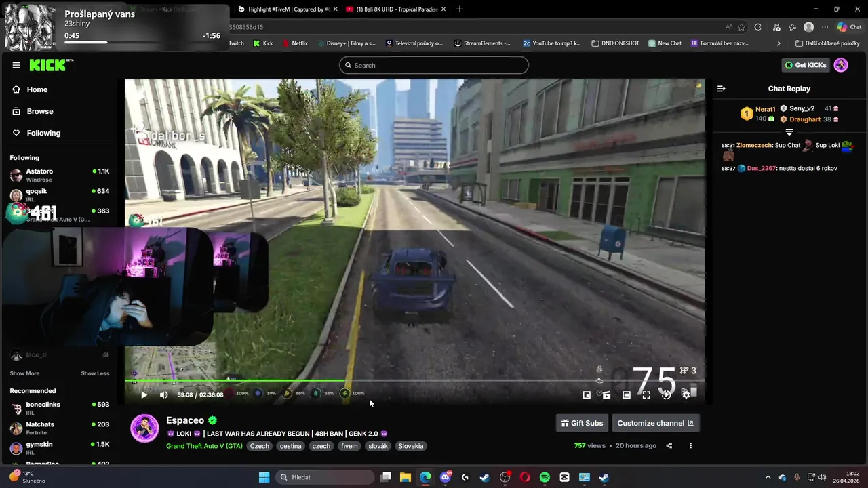Click the playback speed icon
The image size is (868, 488).
[666, 394]
